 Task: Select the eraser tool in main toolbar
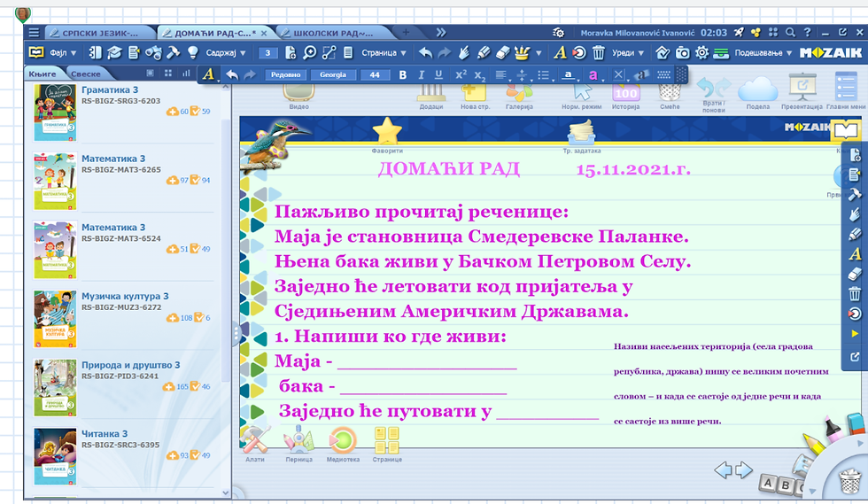click(x=502, y=52)
